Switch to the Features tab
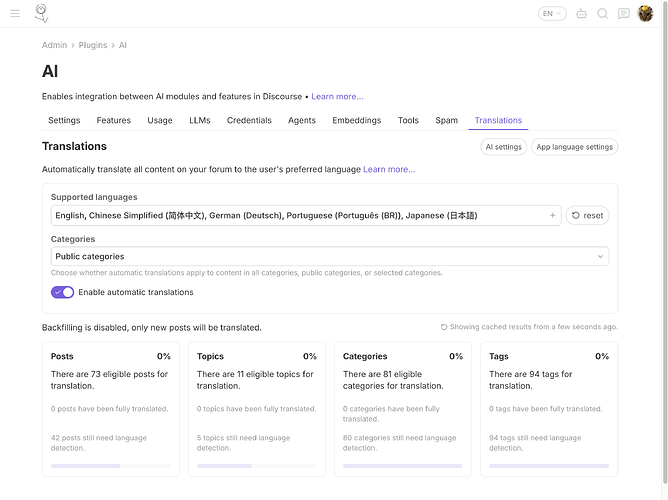This screenshot has height=500, width=668. click(x=114, y=121)
